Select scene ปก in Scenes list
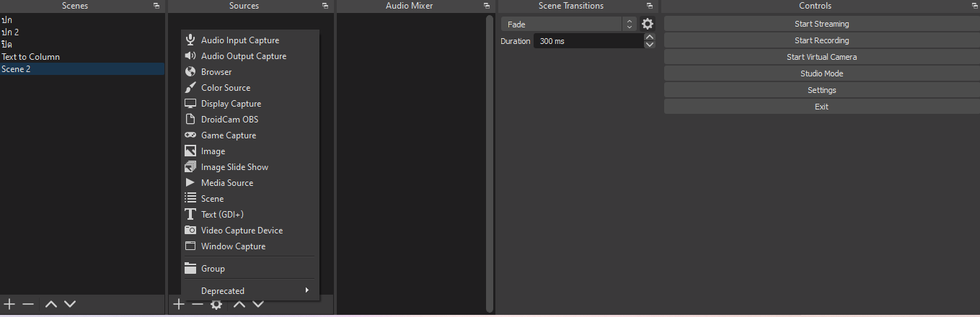This screenshot has width=980, height=317. point(82,20)
